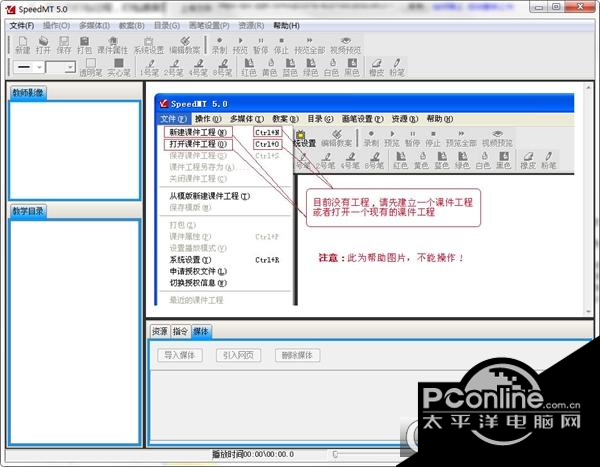
Task: Click the playback time slider handle
Action: (x=335, y=454)
